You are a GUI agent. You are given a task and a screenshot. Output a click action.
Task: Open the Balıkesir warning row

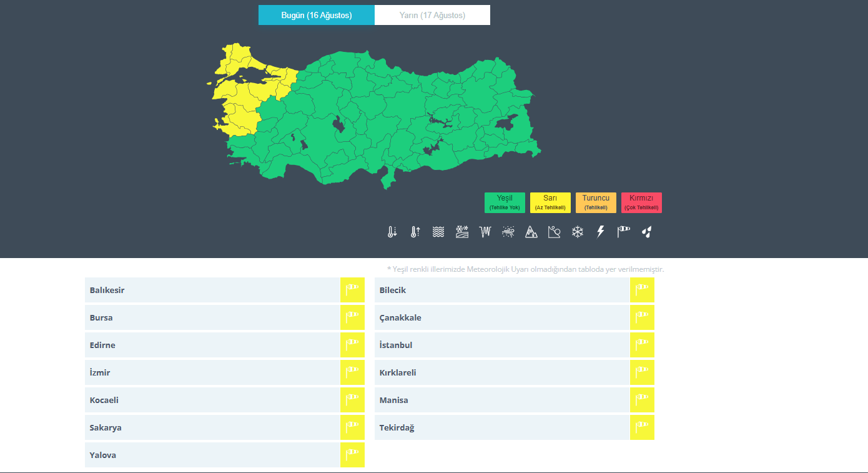coord(212,291)
